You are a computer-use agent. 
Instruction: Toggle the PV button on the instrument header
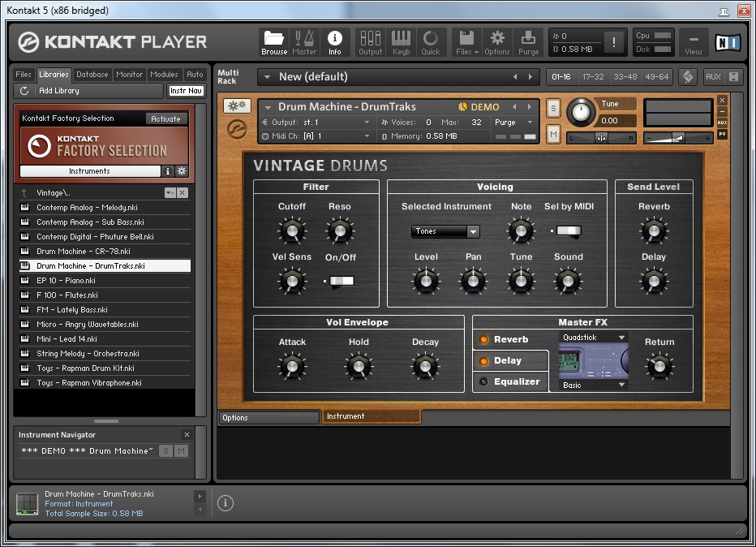tap(722, 134)
